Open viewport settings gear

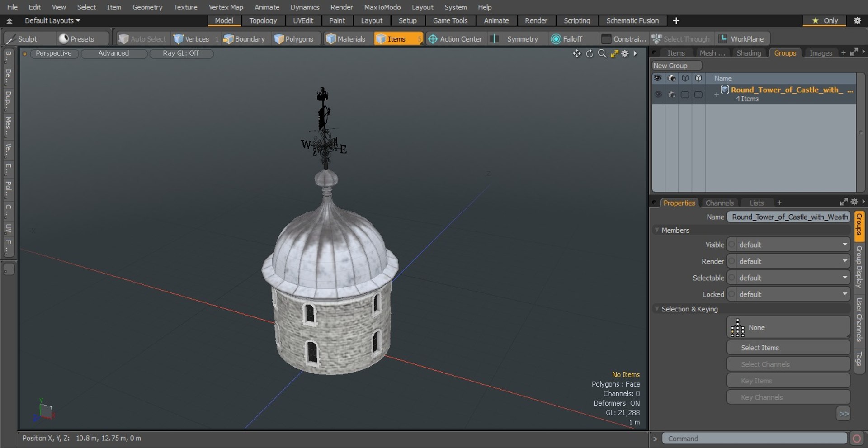point(625,54)
